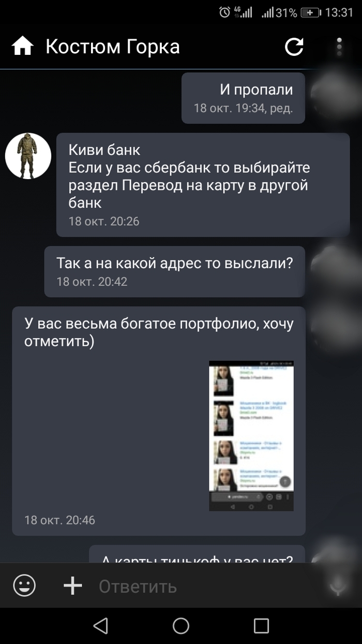Screen dimensions: 362x644
Task: Select partially visible тинькоф message bubble
Action: coord(197,554)
